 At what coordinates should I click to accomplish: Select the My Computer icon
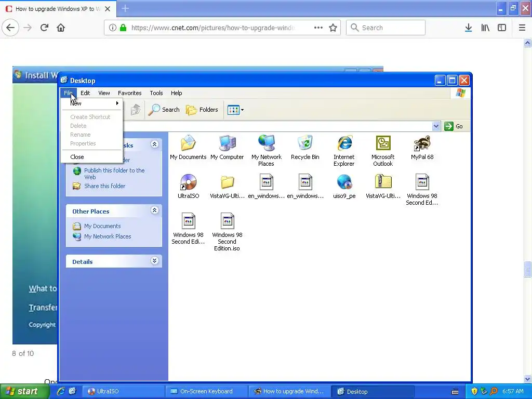[x=227, y=147]
